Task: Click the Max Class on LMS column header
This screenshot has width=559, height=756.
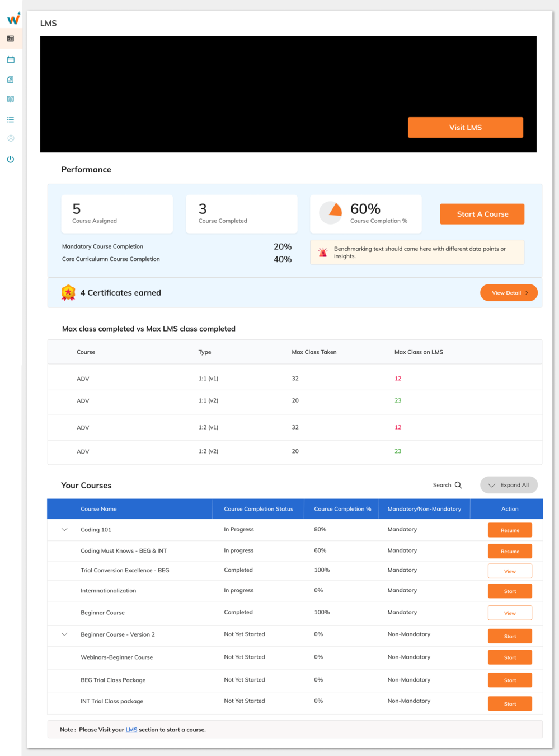Action: click(419, 352)
